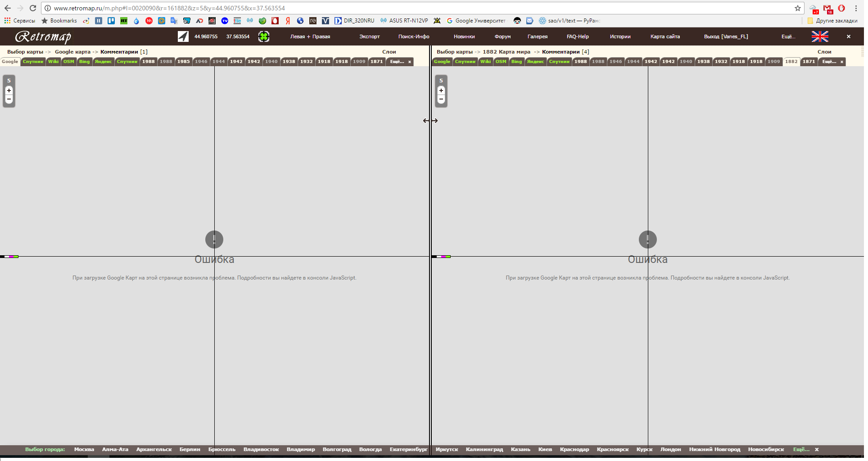Viewport: 868px width, 461px height.
Task: Click the divider handle between the maps
Action: (430, 121)
